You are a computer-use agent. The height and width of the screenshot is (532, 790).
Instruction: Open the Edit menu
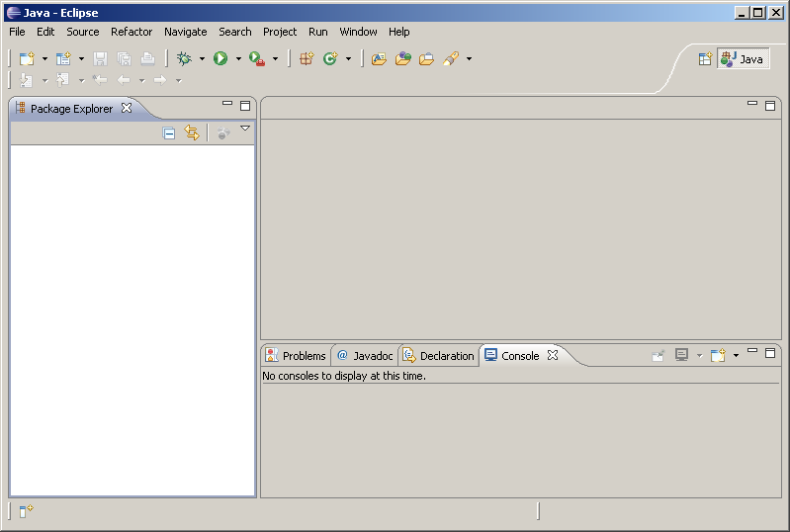tap(45, 32)
